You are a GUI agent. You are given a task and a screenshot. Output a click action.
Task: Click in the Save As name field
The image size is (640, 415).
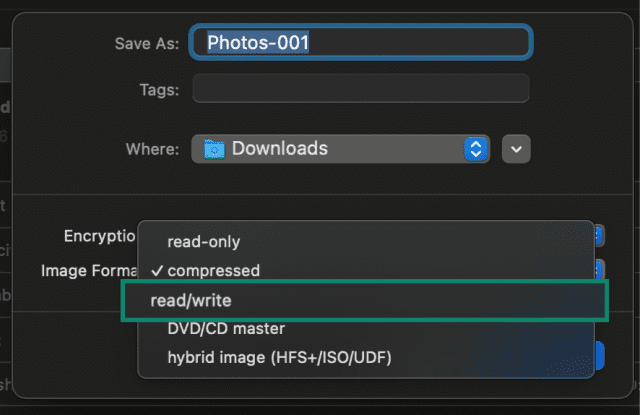coord(361,42)
